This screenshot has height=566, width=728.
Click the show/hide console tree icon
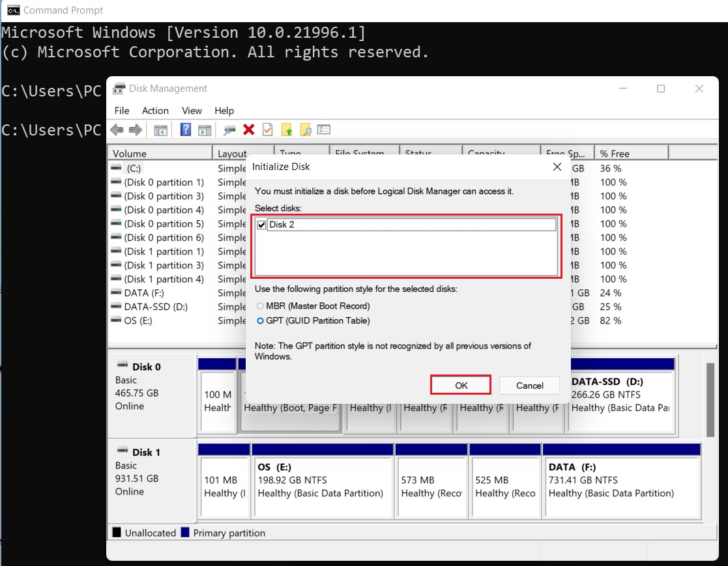click(160, 130)
